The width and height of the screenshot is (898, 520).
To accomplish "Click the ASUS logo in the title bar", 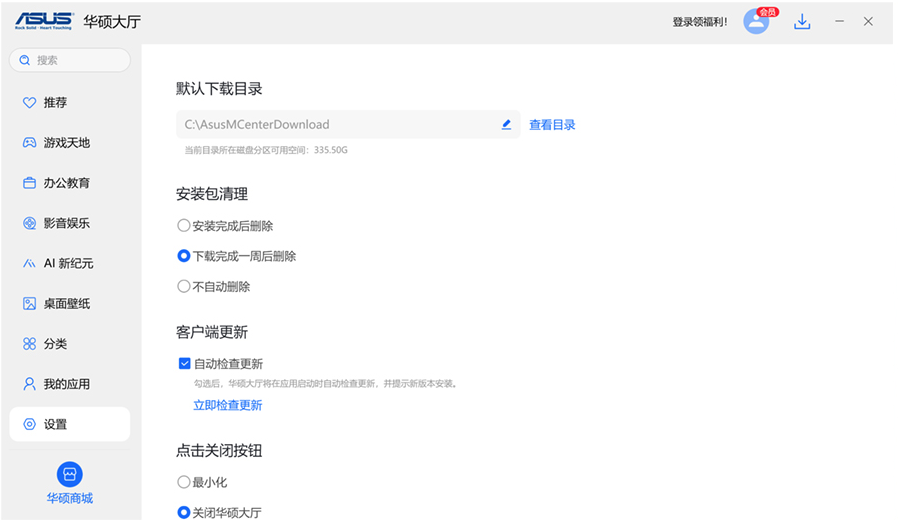I will pyautogui.click(x=44, y=21).
